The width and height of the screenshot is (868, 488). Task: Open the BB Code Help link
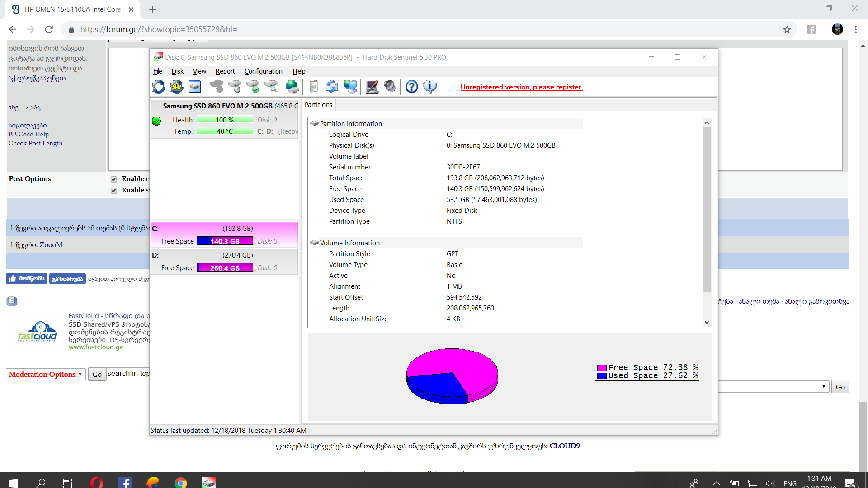(x=28, y=134)
